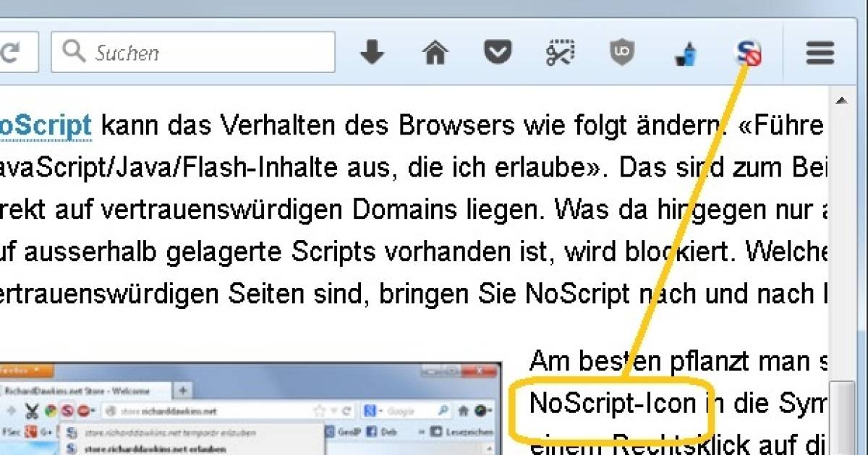
Task: Open the Firefox hamburger menu
Action: pyautogui.click(x=820, y=52)
